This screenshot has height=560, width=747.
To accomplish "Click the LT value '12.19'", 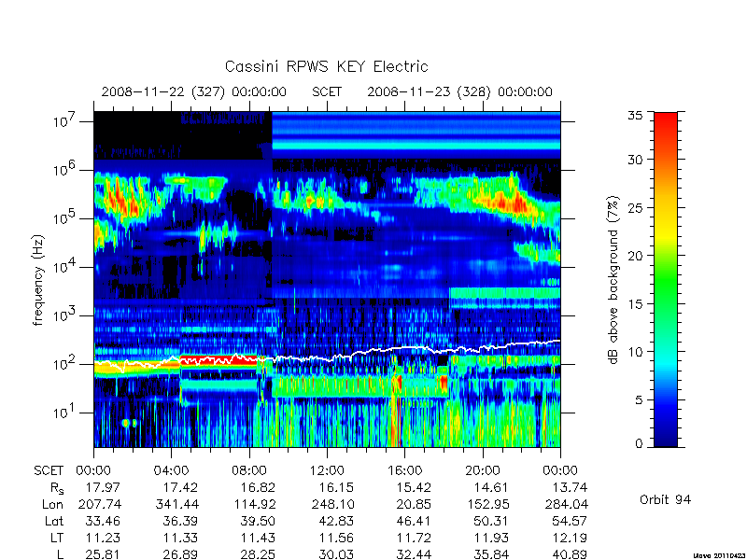I will (x=570, y=538).
